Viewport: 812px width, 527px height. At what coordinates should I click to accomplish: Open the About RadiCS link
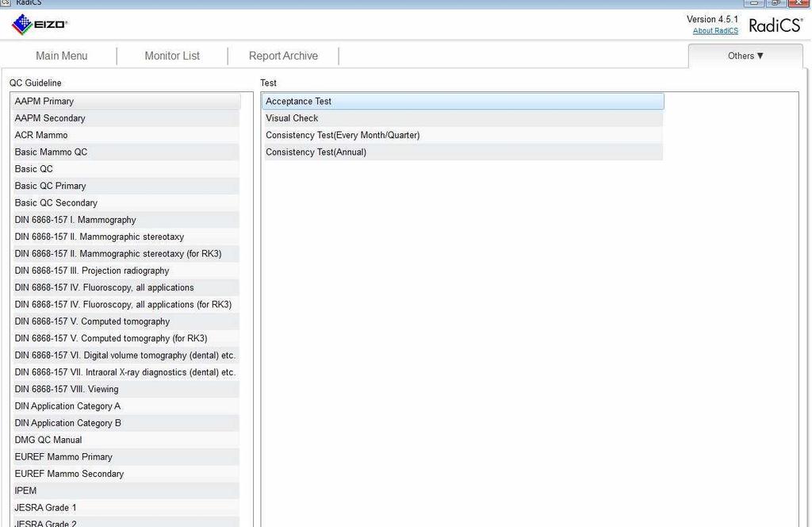click(715, 31)
